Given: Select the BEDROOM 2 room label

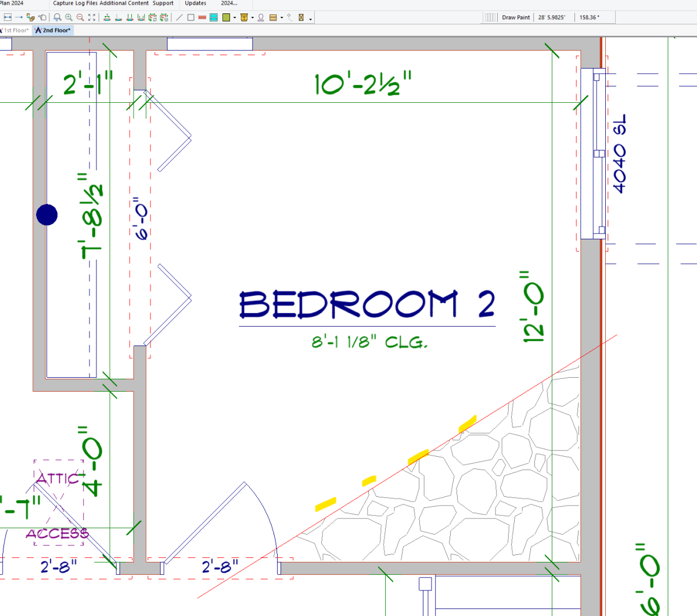Looking at the screenshot, I should click(x=367, y=304).
